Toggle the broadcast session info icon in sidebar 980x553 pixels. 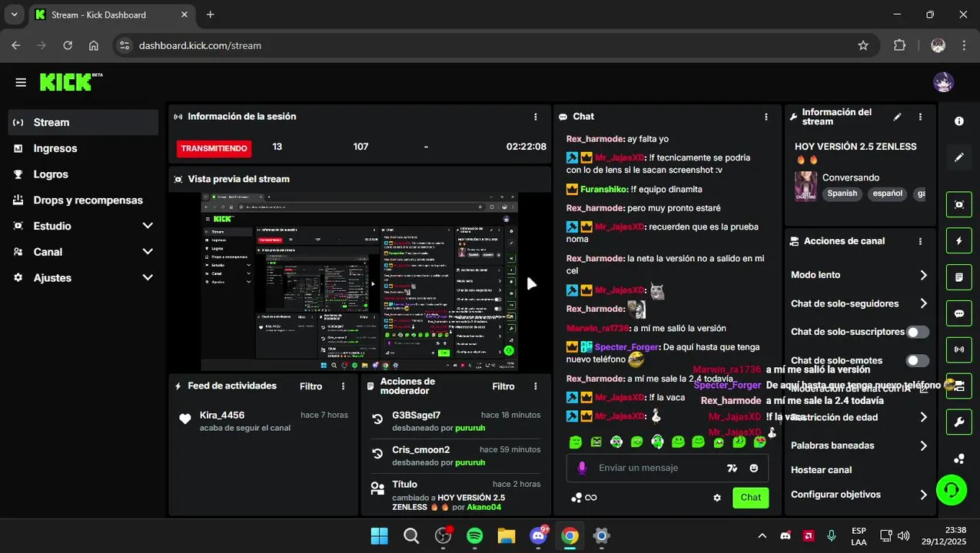point(959,349)
